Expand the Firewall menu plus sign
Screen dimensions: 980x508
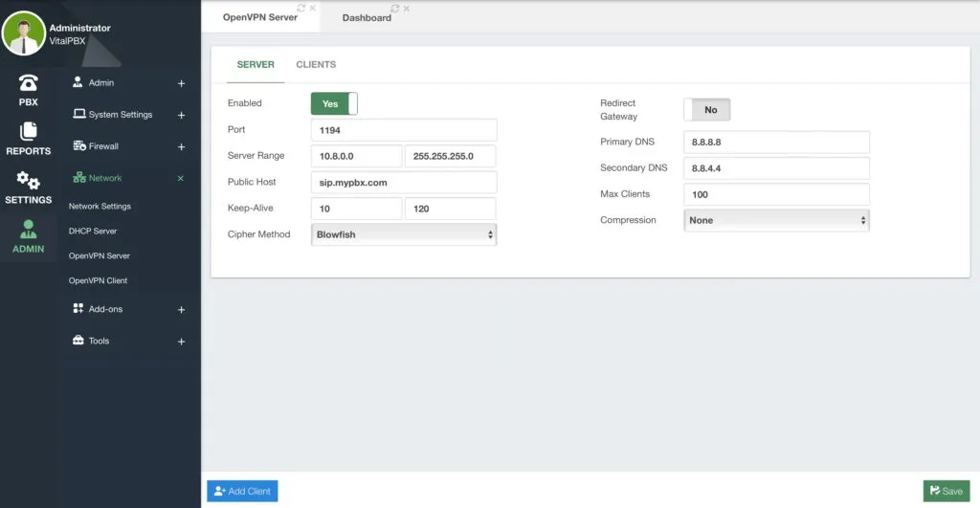point(181,146)
